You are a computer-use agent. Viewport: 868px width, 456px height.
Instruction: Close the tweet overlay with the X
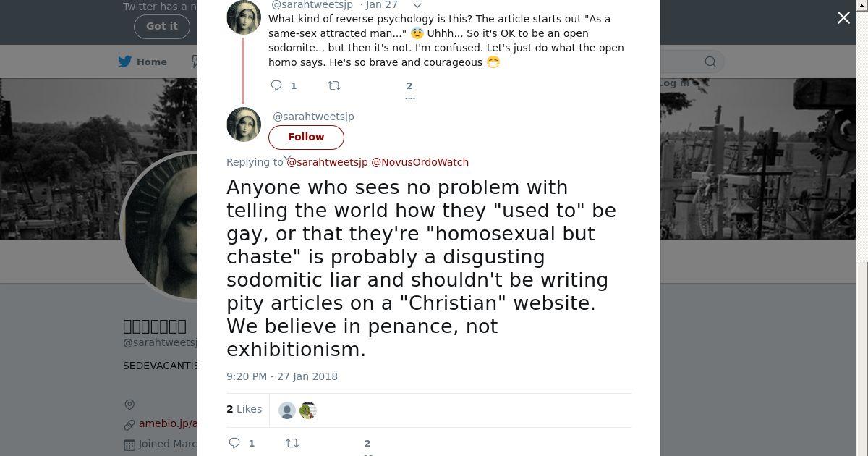click(843, 18)
